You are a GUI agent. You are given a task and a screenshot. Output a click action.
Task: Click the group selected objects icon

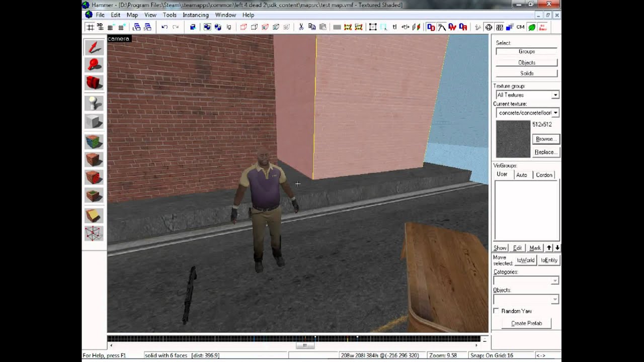click(x=207, y=27)
